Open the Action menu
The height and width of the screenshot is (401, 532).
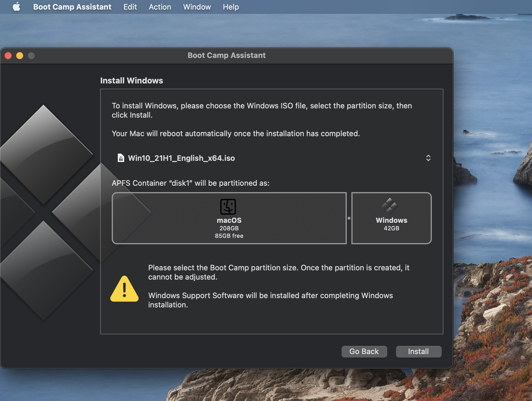pyautogui.click(x=160, y=7)
